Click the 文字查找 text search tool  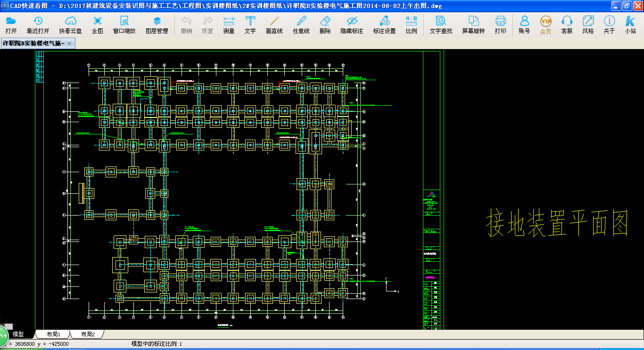441,25
